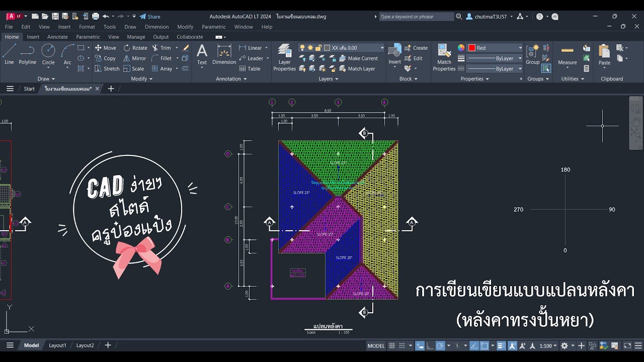
Task: Expand the Modify panel
Action: click(x=142, y=79)
